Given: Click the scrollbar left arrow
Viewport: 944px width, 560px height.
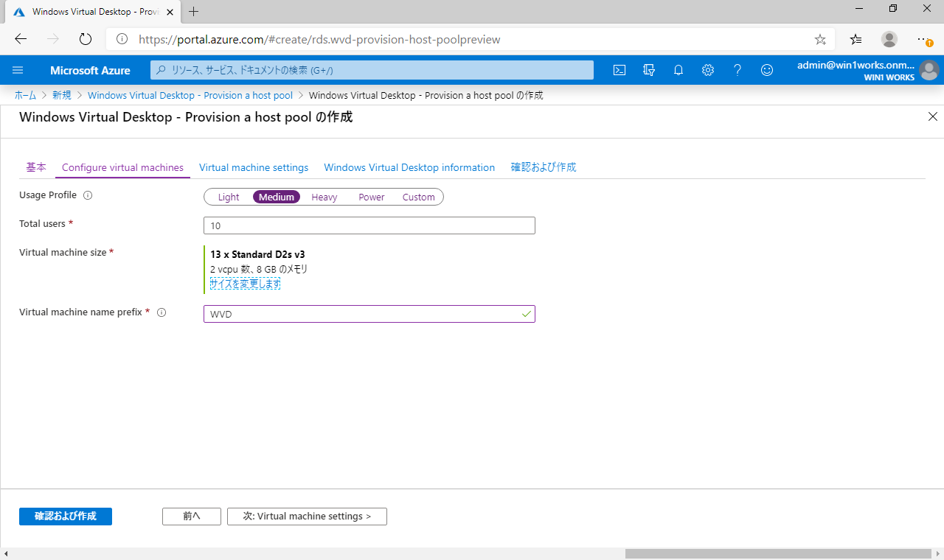Looking at the screenshot, I should coord(6,553).
